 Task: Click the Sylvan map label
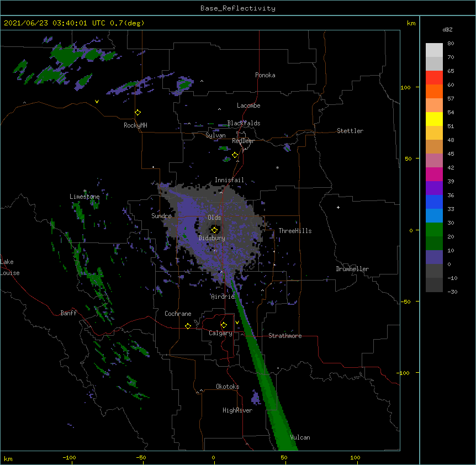tap(215, 135)
